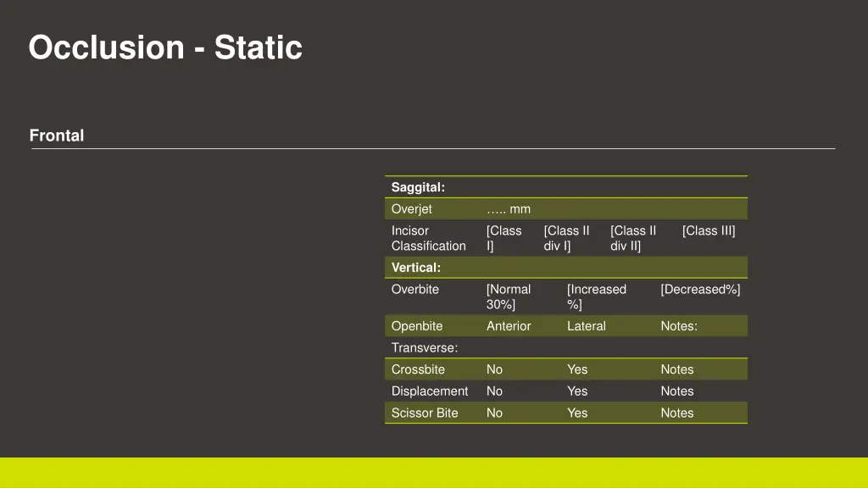Click 'Notes' in the Scissor Bite row
Screen dimensions: 868x488
point(677,413)
